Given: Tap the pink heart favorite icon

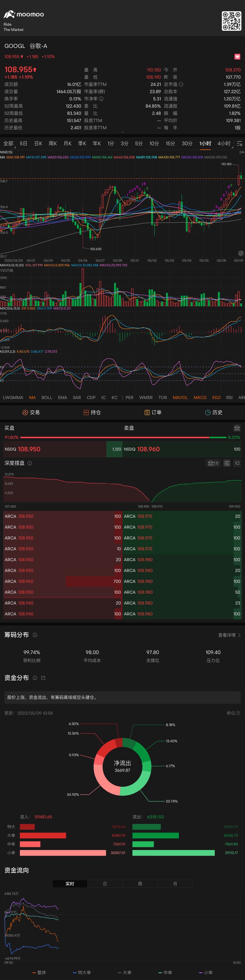Looking at the screenshot, I should (x=237, y=57).
